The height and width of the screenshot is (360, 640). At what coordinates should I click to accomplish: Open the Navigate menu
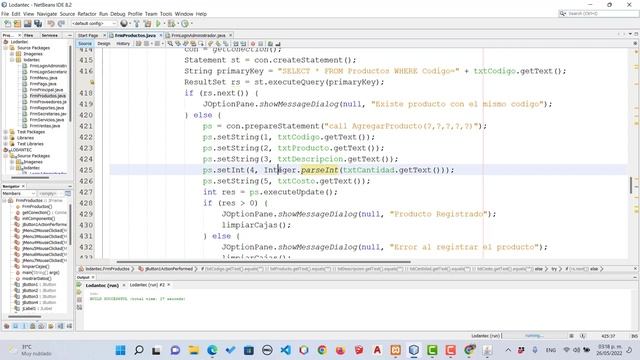pos(47,14)
